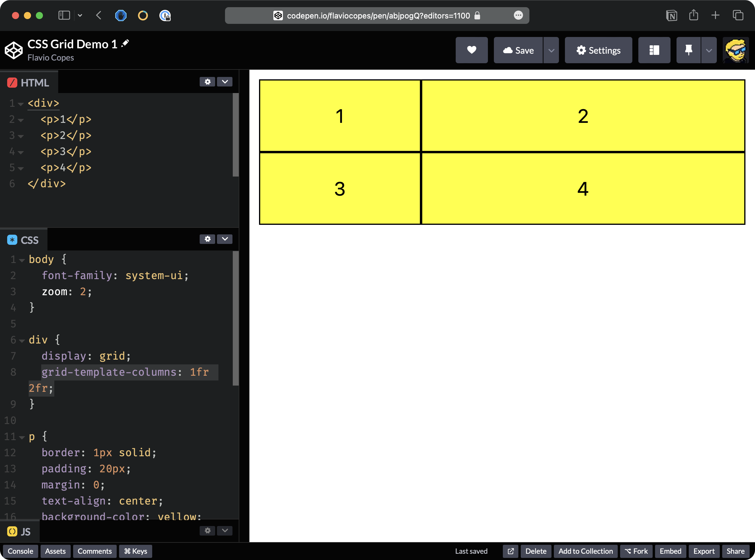The image size is (755, 560).
Task: Open the change view layout icon
Action: click(x=654, y=50)
